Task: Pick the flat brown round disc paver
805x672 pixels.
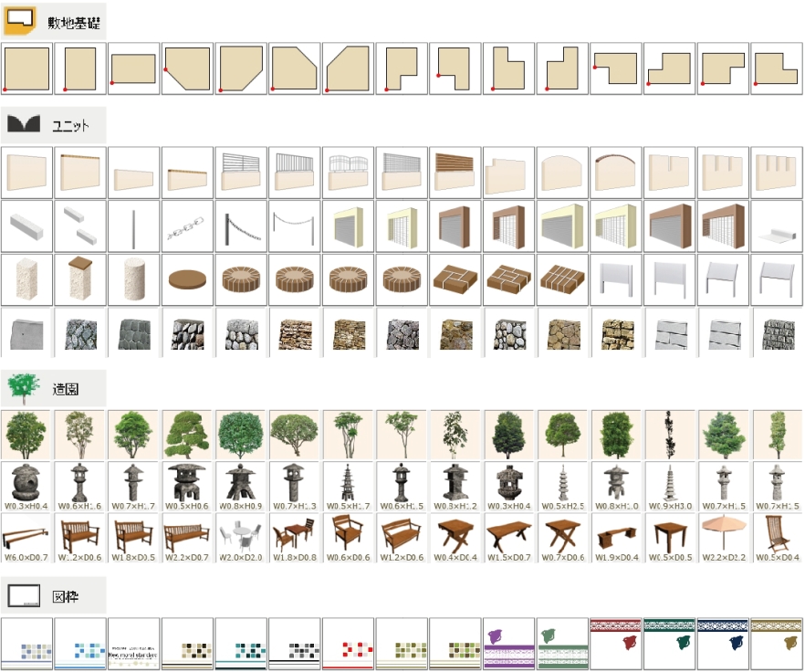Action: coord(187,279)
